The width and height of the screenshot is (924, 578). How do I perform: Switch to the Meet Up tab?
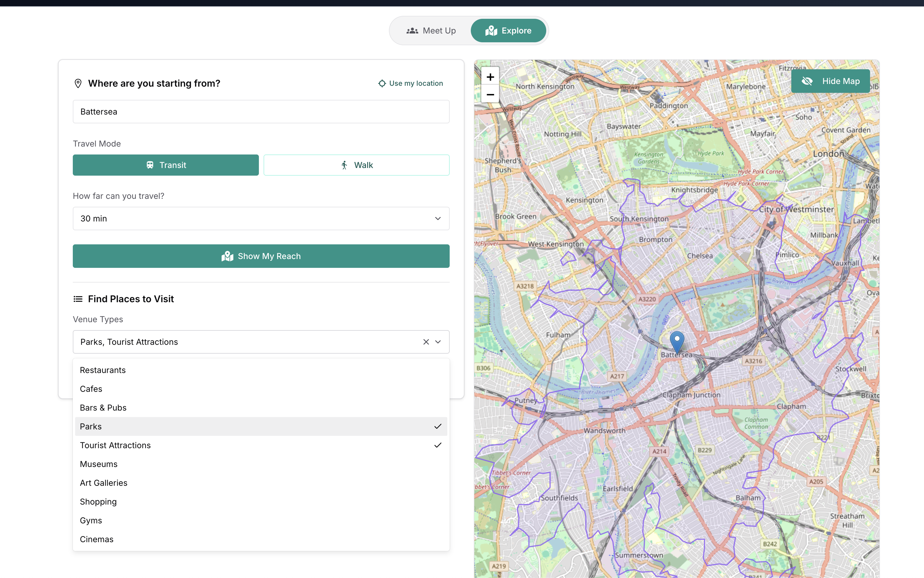[431, 31]
